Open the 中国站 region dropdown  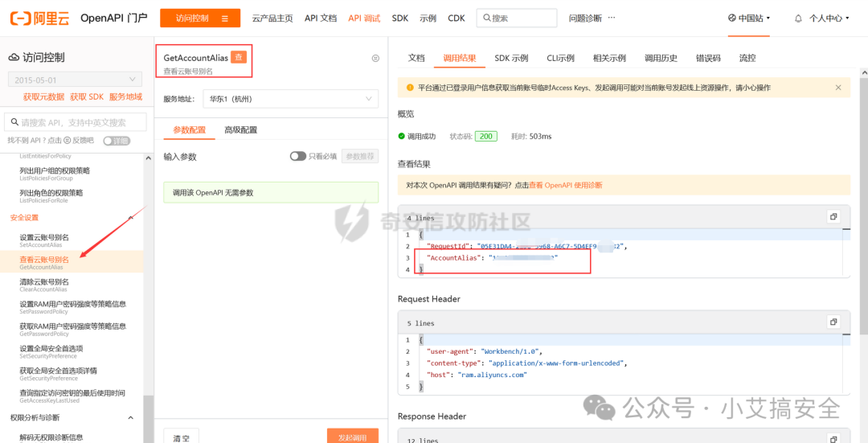pyautogui.click(x=749, y=18)
